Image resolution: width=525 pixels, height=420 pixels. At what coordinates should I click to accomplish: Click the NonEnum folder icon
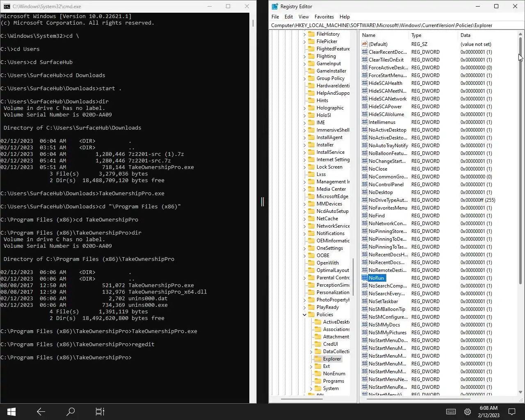coord(318,374)
